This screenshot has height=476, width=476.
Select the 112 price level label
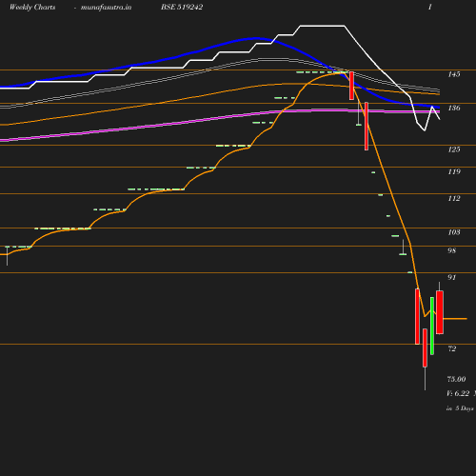[x=454, y=198]
